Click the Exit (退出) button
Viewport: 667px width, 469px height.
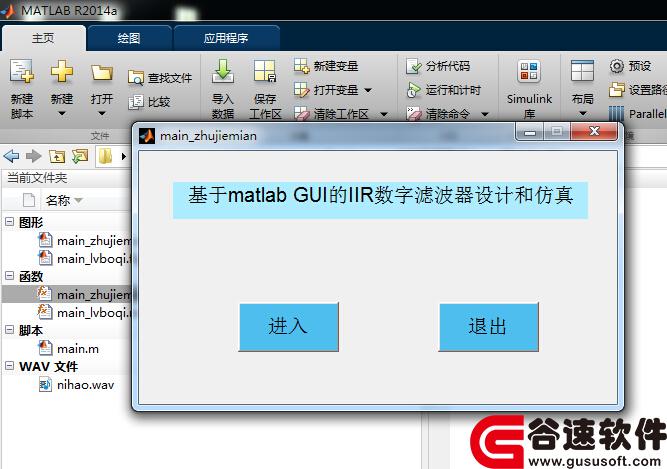click(488, 327)
